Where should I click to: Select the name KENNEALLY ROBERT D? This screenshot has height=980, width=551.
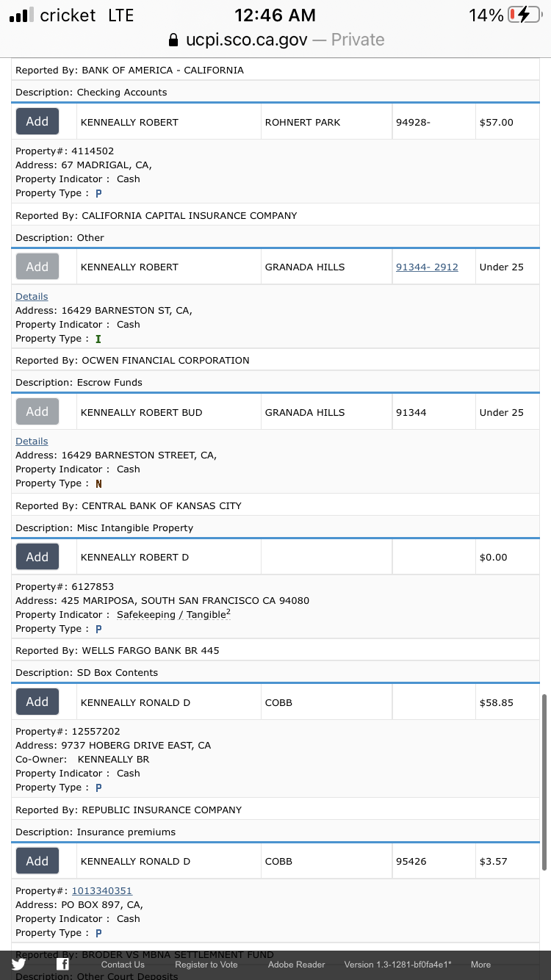[134, 557]
